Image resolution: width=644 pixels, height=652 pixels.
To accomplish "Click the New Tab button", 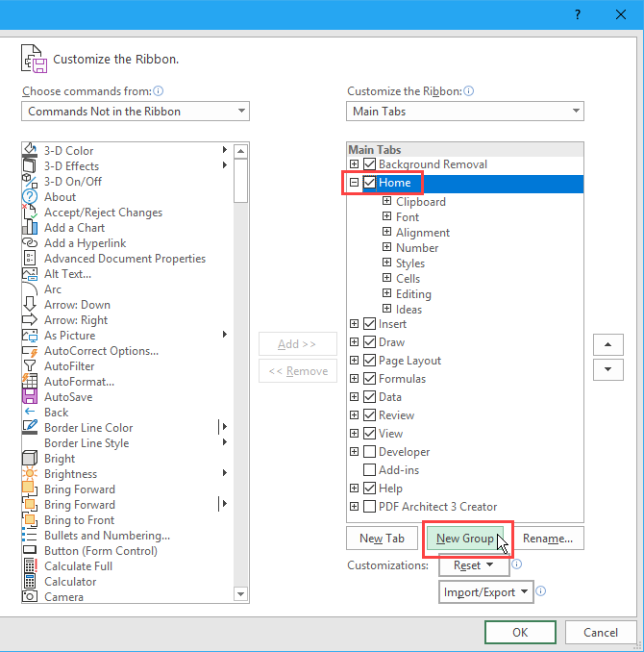I will pos(382,539).
